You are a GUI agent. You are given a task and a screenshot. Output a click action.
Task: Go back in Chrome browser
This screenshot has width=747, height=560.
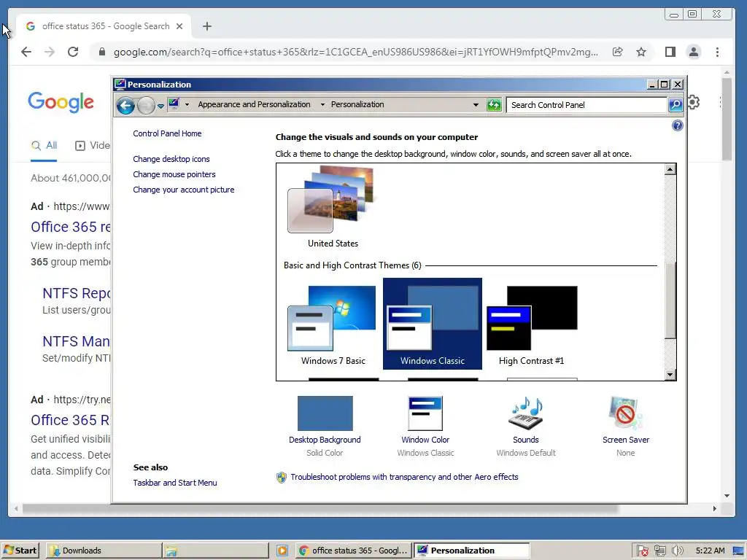tap(26, 52)
